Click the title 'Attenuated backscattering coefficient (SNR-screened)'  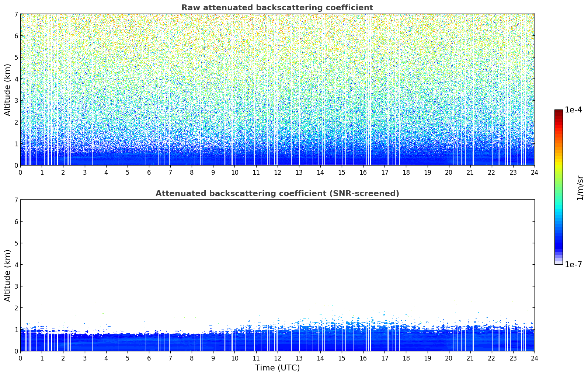click(277, 194)
